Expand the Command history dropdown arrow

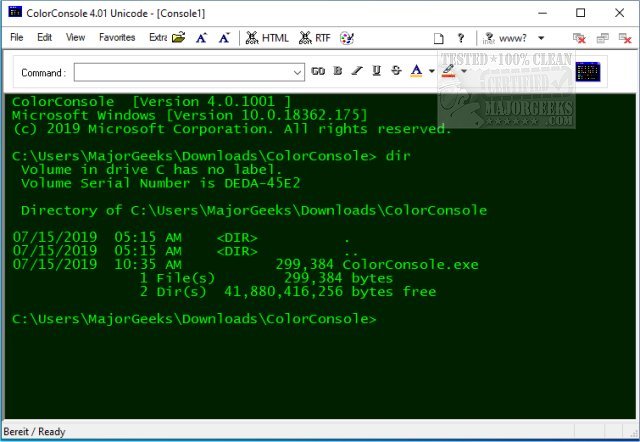pos(297,72)
